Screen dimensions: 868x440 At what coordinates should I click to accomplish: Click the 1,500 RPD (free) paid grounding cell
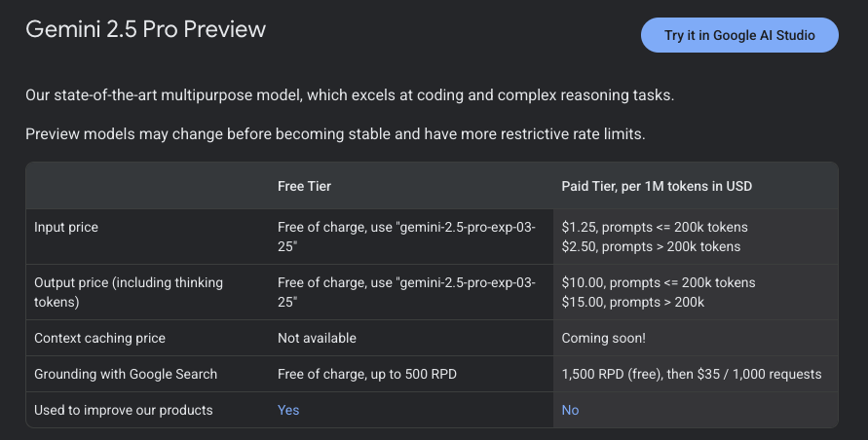[x=692, y=374]
